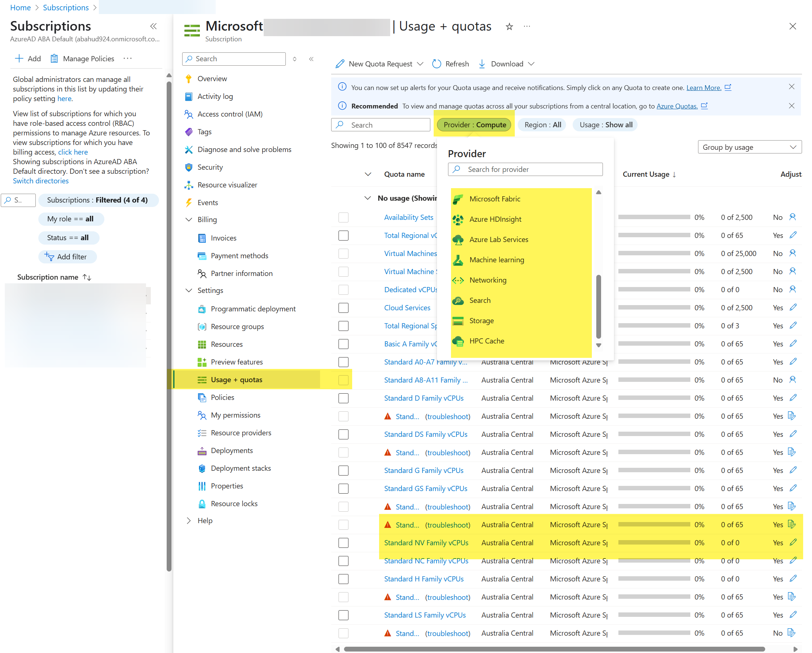Click the table horizontal scrollbar
Image resolution: width=812 pixels, height=653 pixels.
click(x=554, y=649)
